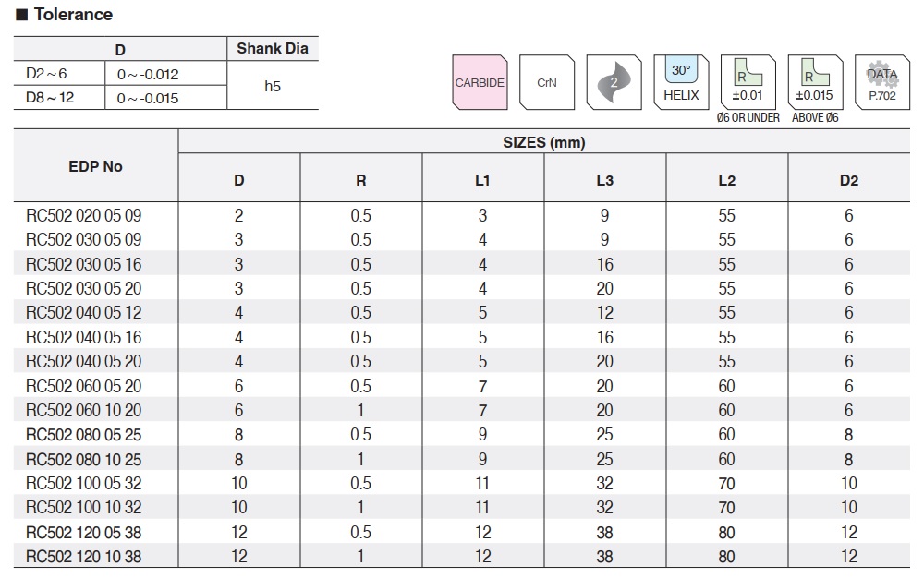Click the D2 column header in sizes table
The width and height of the screenshot is (924, 578).
point(848,180)
